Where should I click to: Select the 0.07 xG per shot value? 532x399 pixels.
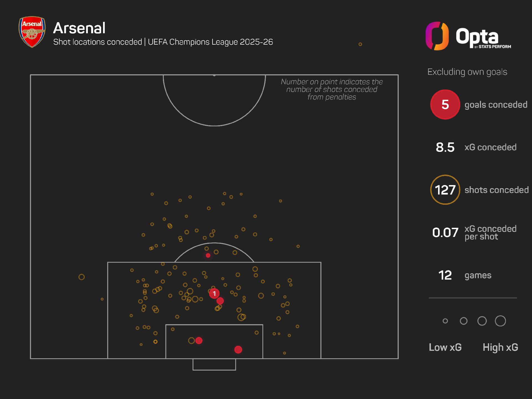coord(445,232)
